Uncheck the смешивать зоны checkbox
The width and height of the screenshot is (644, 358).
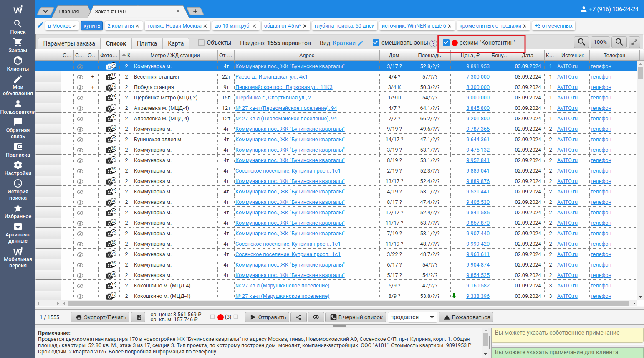376,43
